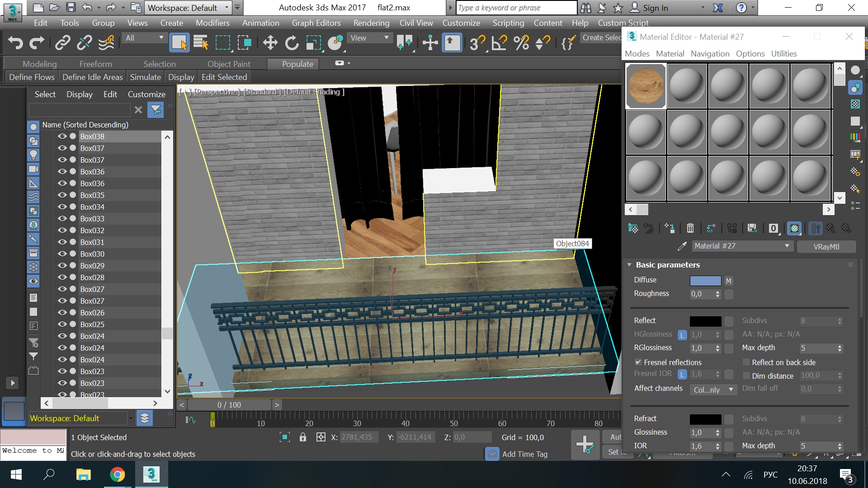This screenshot has height=488, width=868.
Task: Open Chrome from the Windows taskbar
Action: (x=117, y=474)
